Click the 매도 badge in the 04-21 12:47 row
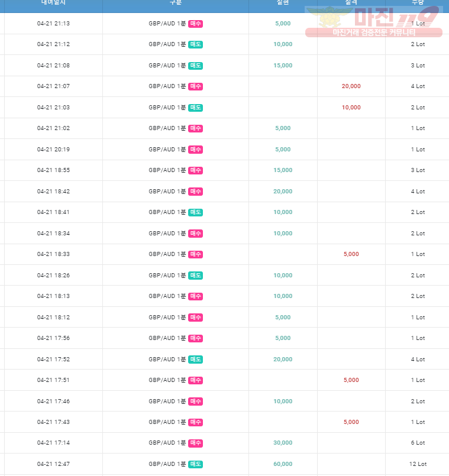449x476 pixels. click(195, 464)
